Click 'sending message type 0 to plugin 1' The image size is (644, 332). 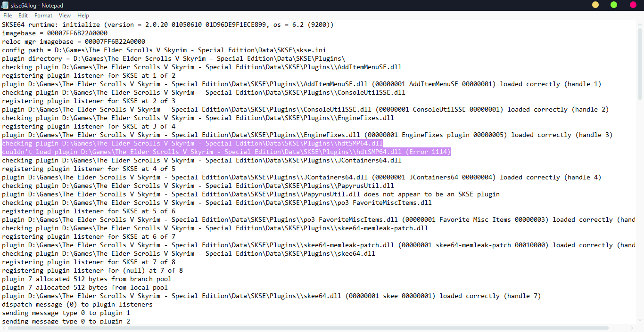pyautogui.click(x=66, y=313)
